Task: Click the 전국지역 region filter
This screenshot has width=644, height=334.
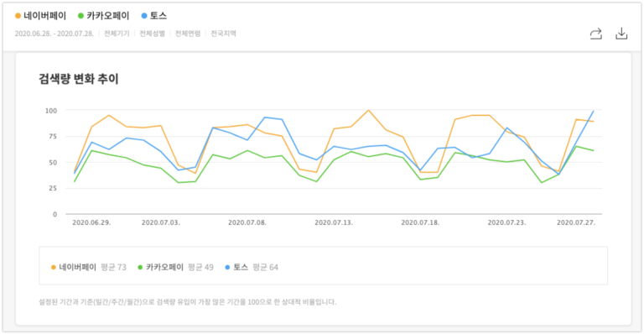Action: click(x=223, y=34)
